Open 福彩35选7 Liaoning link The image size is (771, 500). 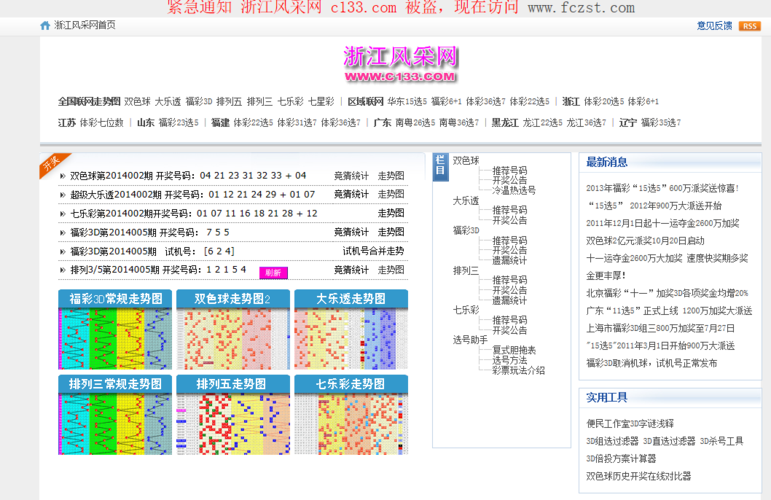point(661,123)
